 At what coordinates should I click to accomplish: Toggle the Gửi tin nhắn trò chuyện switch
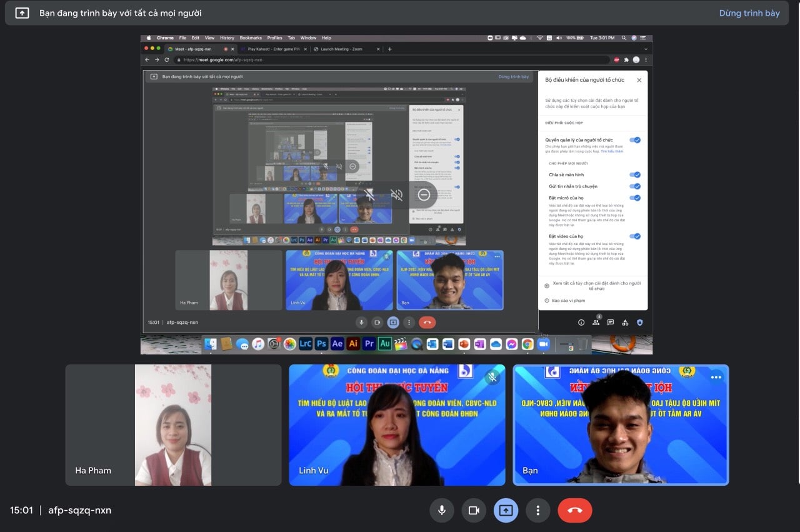pos(635,186)
